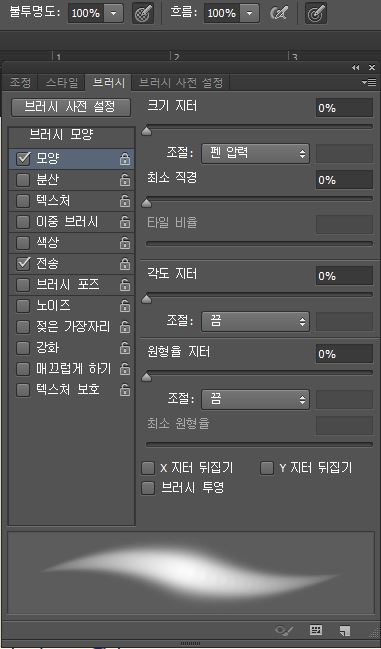Check 브러시 투영 option
This screenshot has width=381, height=649.
pos(148,488)
